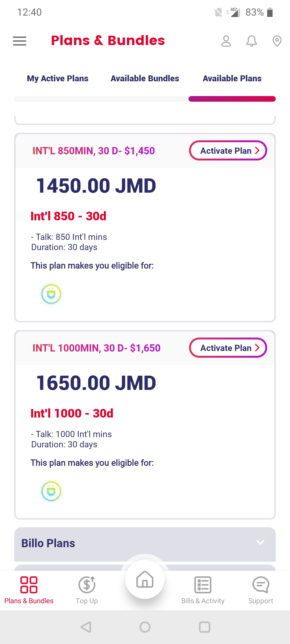The image size is (290, 644).
Task: Tap the notifications bell icon
Action: [252, 41]
